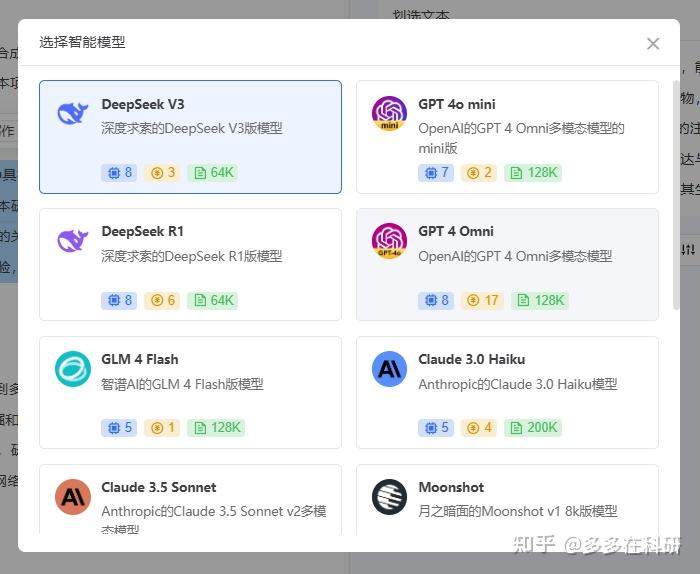
Task: Click the Claude 3.0 Haiku blue logo
Action: click(x=389, y=368)
